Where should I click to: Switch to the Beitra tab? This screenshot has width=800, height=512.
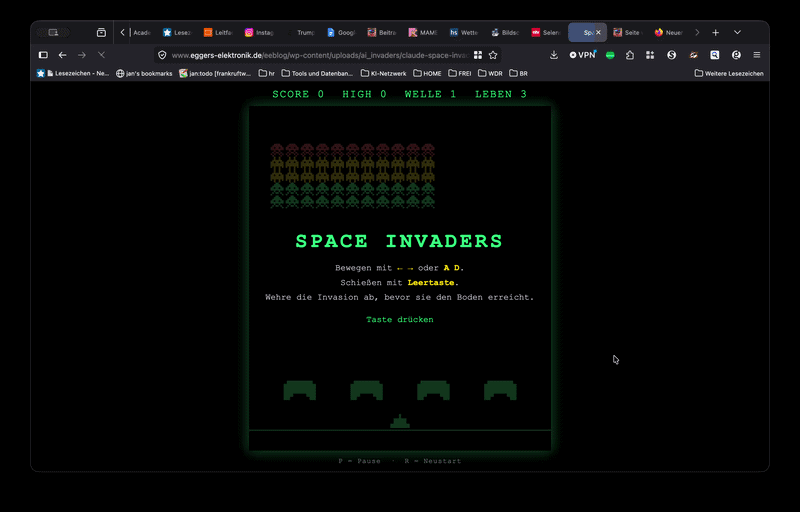point(382,33)
